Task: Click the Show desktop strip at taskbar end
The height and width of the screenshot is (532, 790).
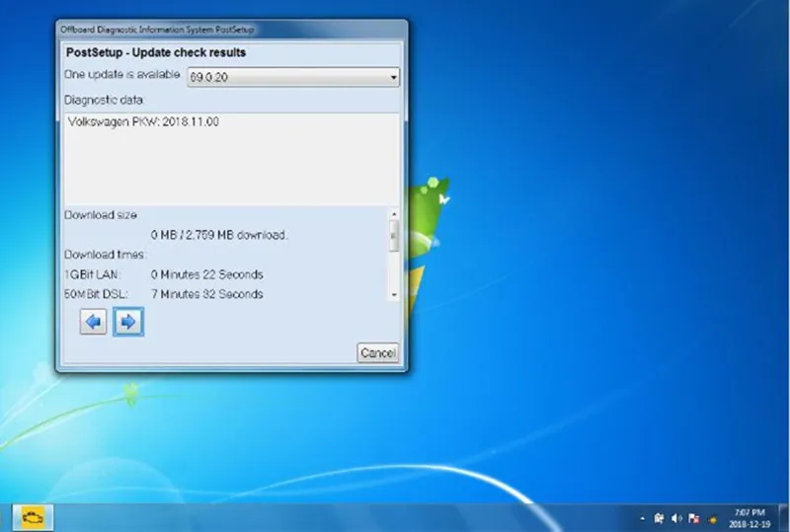Action: [785, 517]
